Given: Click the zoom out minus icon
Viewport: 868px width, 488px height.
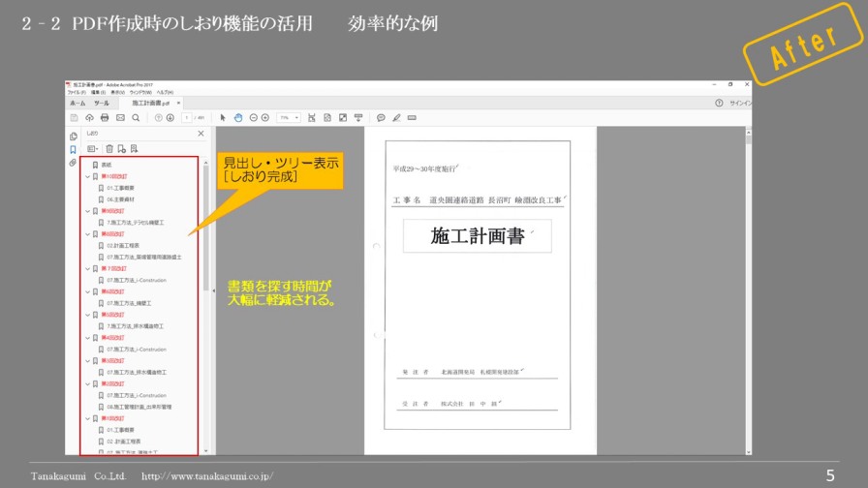Looking at the screenshot, I should click(253, 117).
